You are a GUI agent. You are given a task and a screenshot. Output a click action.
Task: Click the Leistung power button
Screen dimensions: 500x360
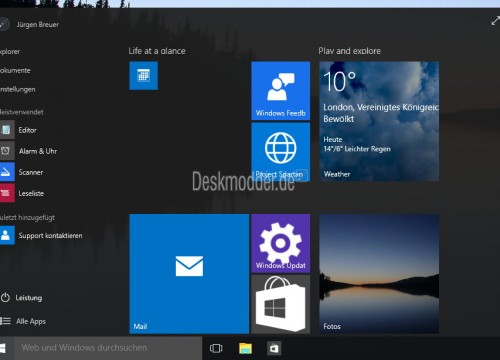pyautogui.click(x=22, y=298)
